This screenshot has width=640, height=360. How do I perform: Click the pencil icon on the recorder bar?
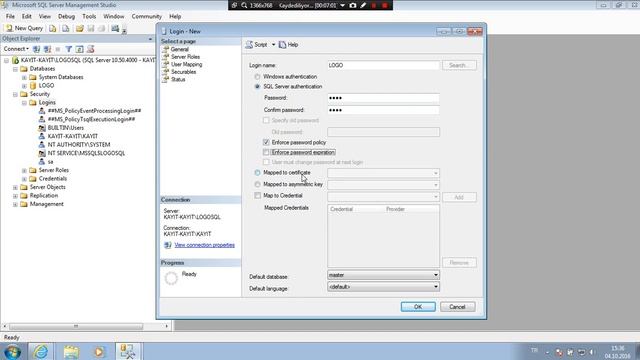tap(363, 5)
